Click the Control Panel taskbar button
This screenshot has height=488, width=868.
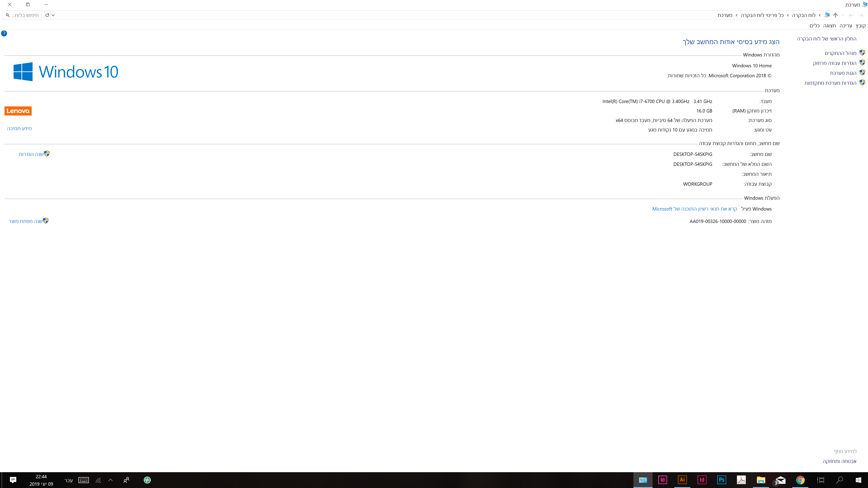643,480
